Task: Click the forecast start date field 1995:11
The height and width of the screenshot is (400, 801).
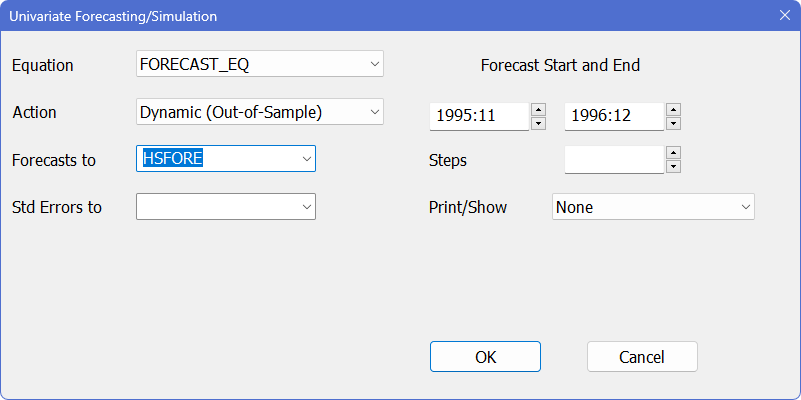Action: click(x=479, y=116)
